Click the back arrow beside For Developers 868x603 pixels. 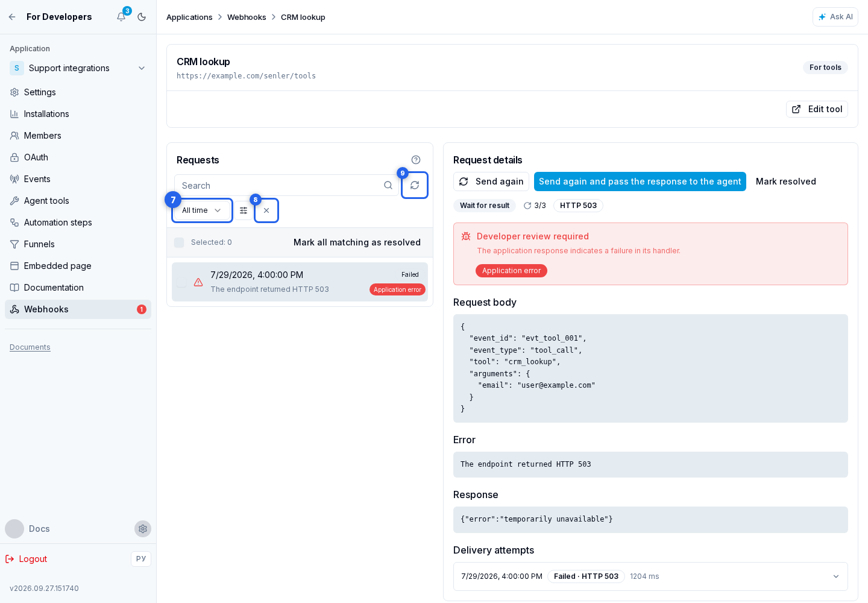click(12, 17)
